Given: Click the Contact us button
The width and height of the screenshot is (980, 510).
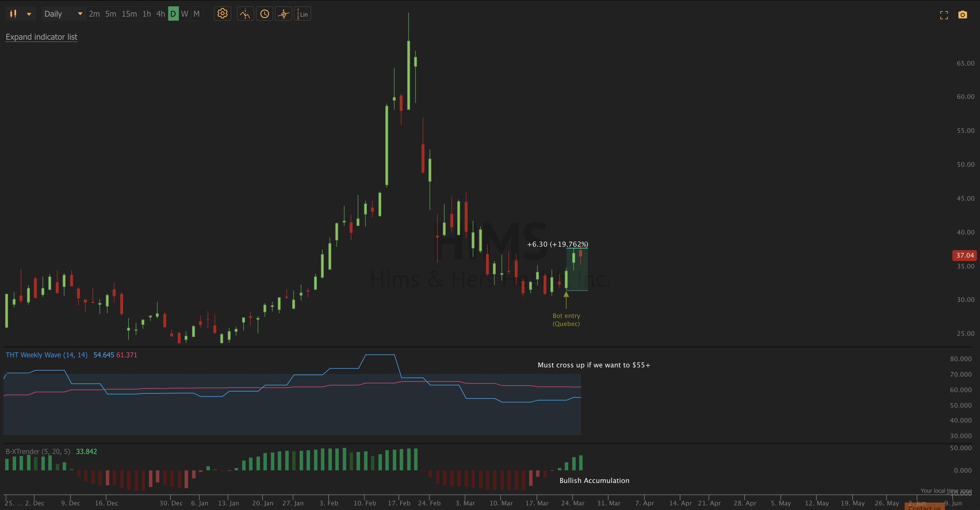Looking at the screenshot, I should click(x=925, y=507).
